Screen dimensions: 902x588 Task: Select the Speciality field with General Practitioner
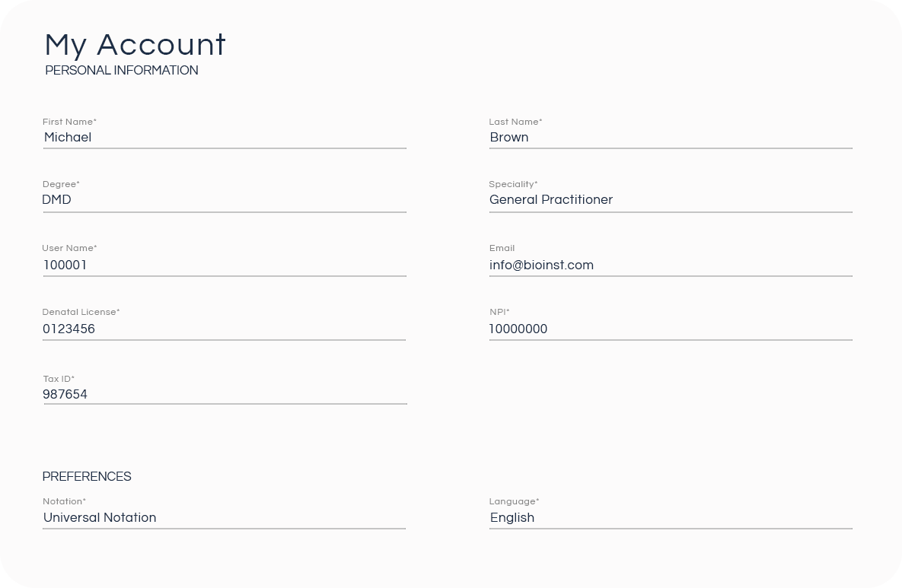670,200
